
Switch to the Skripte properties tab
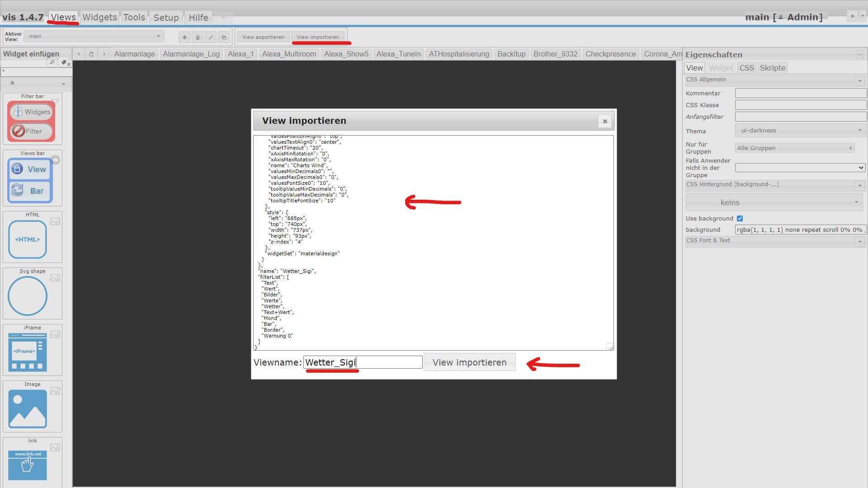tap(772, 68)
